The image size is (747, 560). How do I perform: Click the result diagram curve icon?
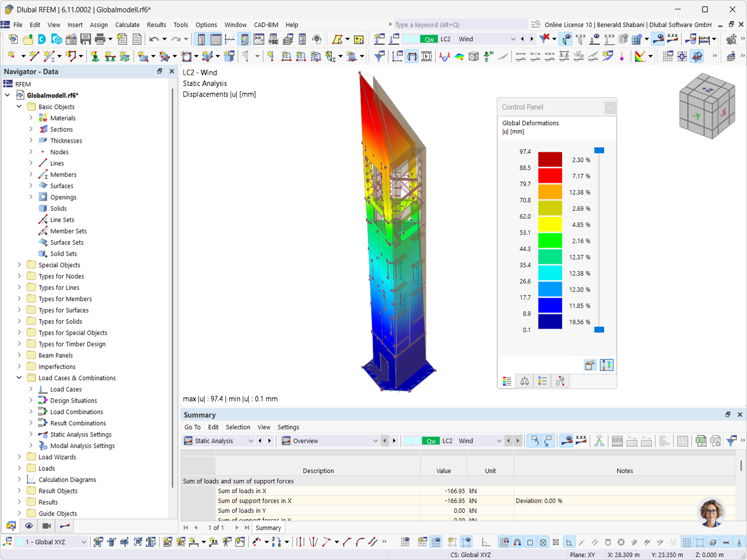point(444,56)
